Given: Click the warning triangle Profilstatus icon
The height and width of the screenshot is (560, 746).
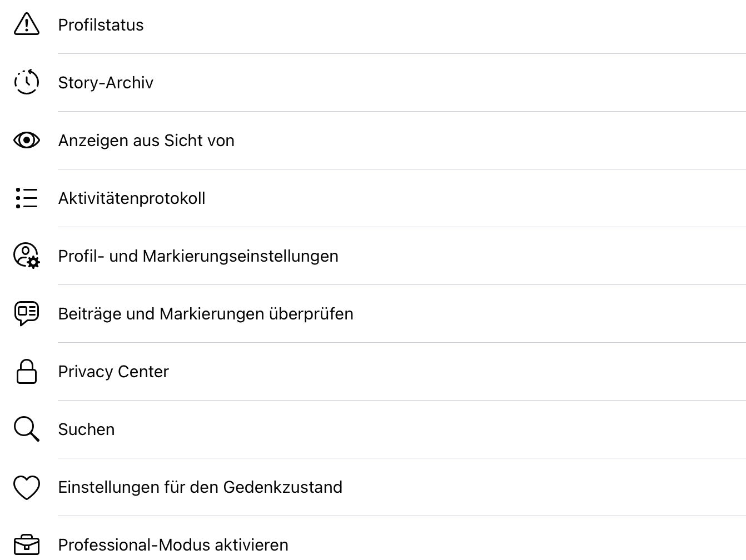Looking at the screenshot, I should [26, 24].
